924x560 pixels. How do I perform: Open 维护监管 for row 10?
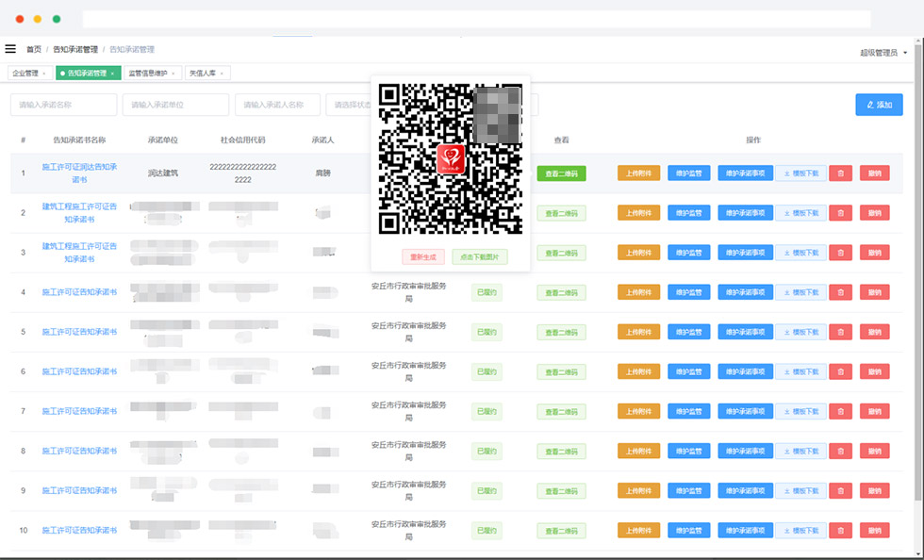(x=689, y=531)
